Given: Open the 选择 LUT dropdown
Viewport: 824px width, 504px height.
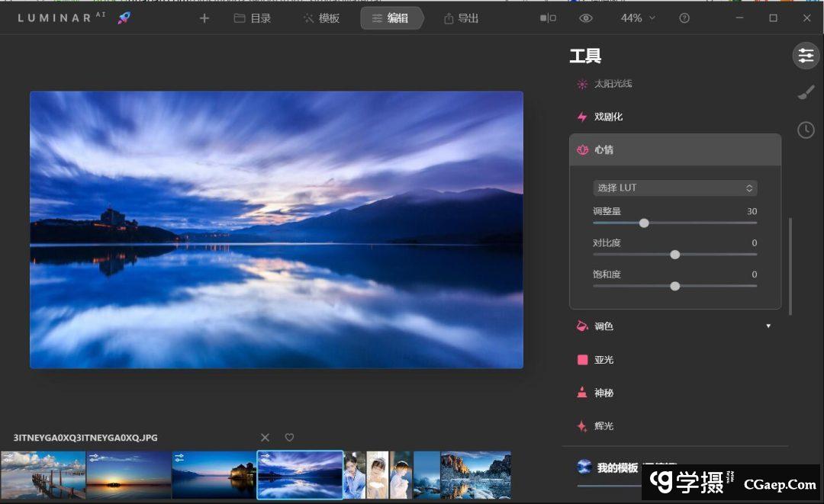Looking at the screenshot, I should [x=674, y=188].
